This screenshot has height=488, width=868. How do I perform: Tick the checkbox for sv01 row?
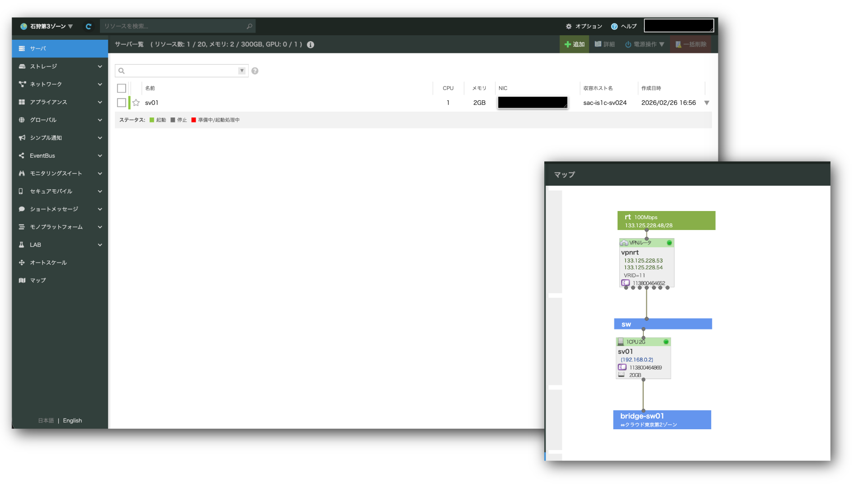coord(121,103)
